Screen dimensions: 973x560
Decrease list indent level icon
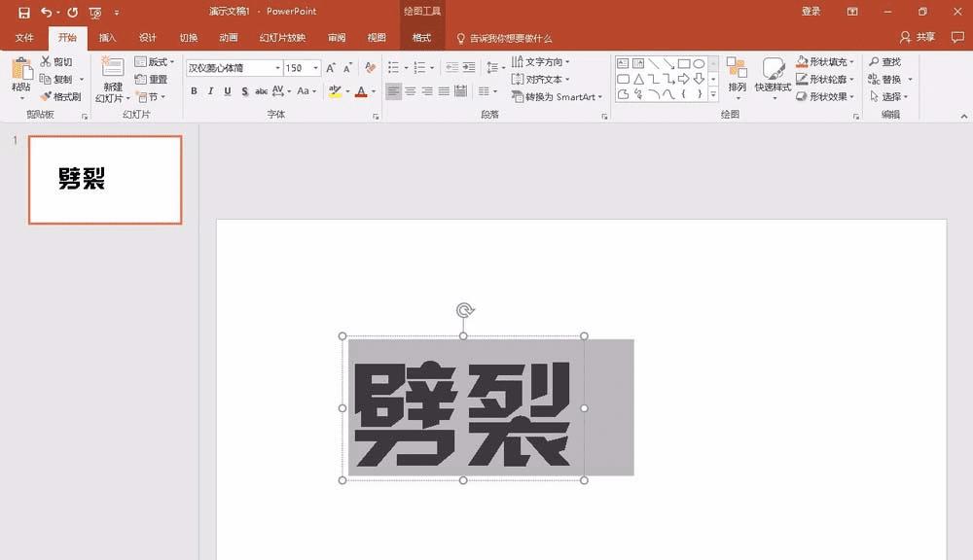pos(451,67)
